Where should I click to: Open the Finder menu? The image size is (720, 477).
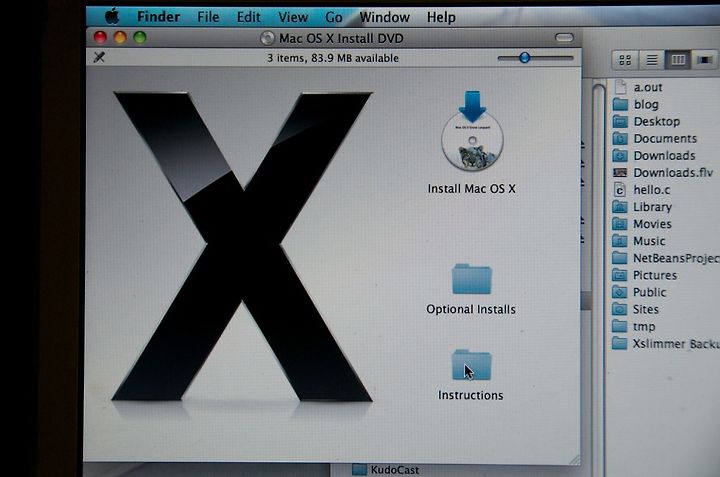[158, 17]
